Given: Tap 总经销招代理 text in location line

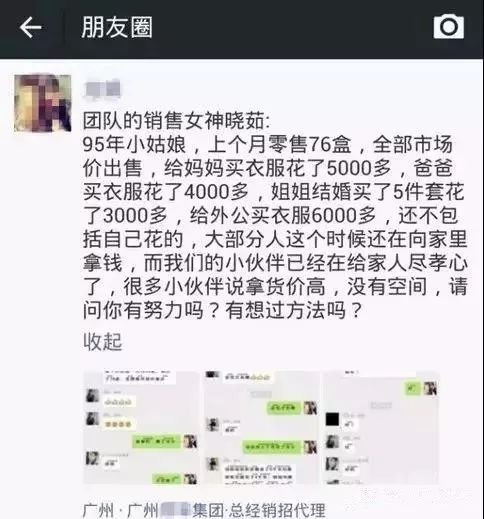Looking at the screenshot, I should [277, 510].
